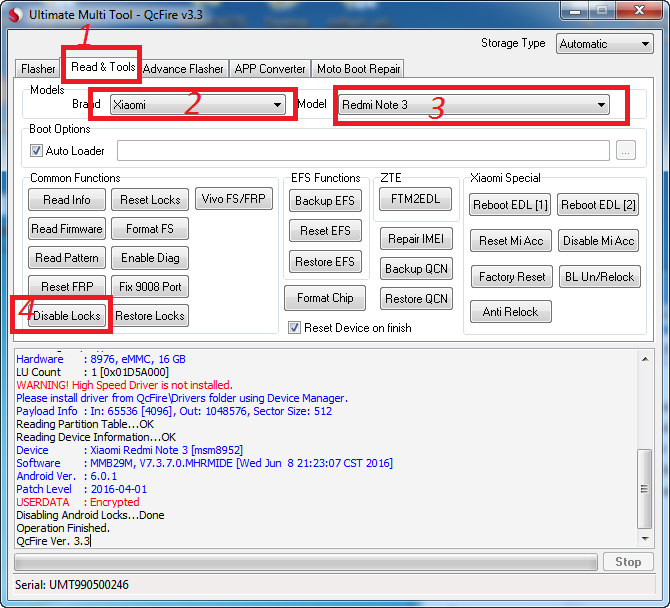Click the Stop button
This screenshot has height=608, width=670.
point(628,561)
